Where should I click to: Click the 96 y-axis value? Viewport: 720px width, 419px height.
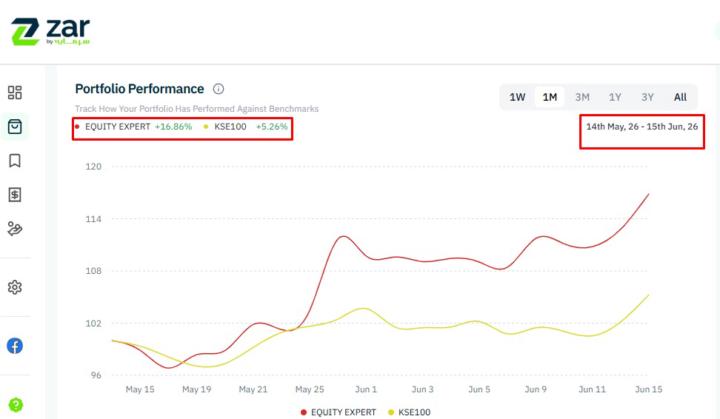click(96, 375)
